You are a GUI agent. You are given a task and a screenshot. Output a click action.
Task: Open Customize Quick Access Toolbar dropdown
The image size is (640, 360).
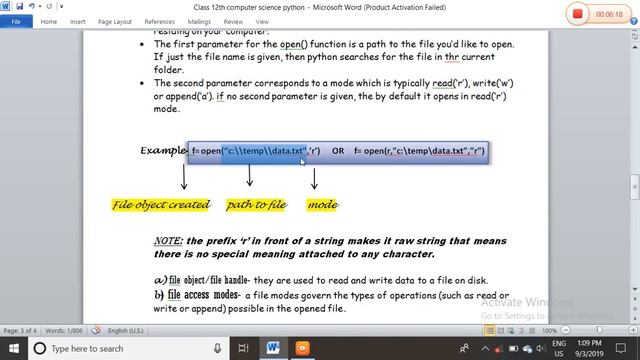click(x=62, y=7)
